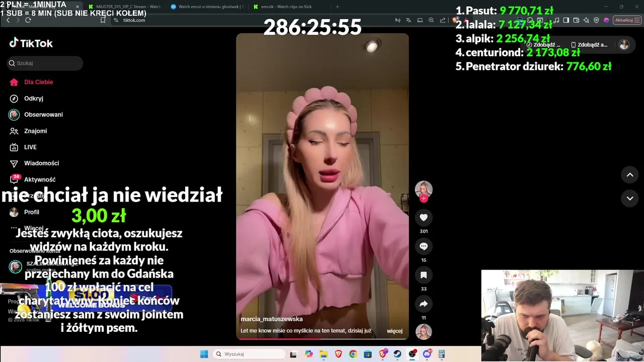
Task: Open the marcia_matuszewska username link
Action: click(x=272, y=319)
